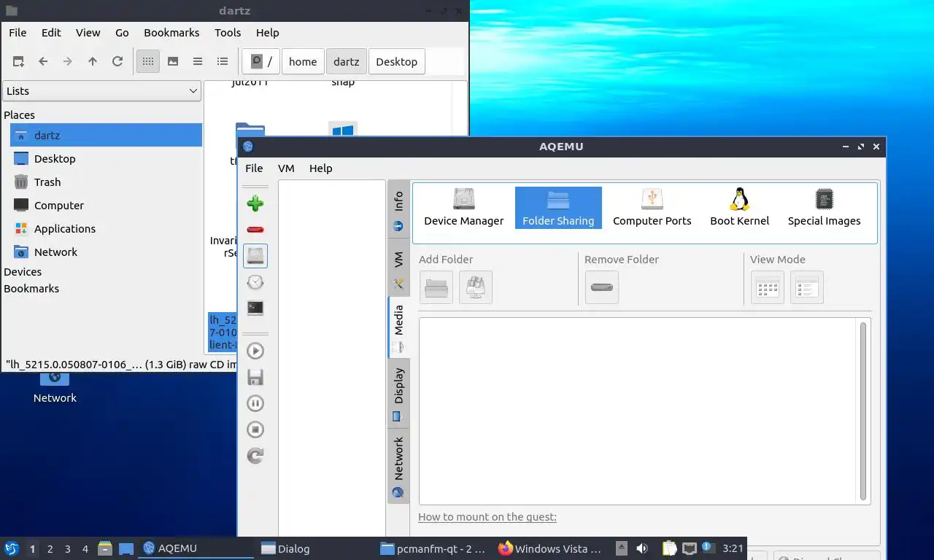934x560 pixels.
Task: Toggle compact view in file manager
Action: click(198, 61)
